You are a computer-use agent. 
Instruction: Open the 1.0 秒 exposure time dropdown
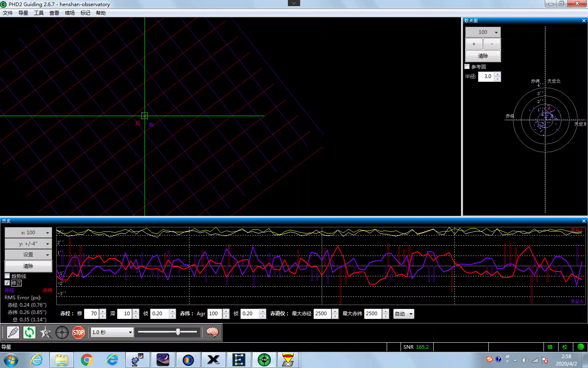pos(112,332)
